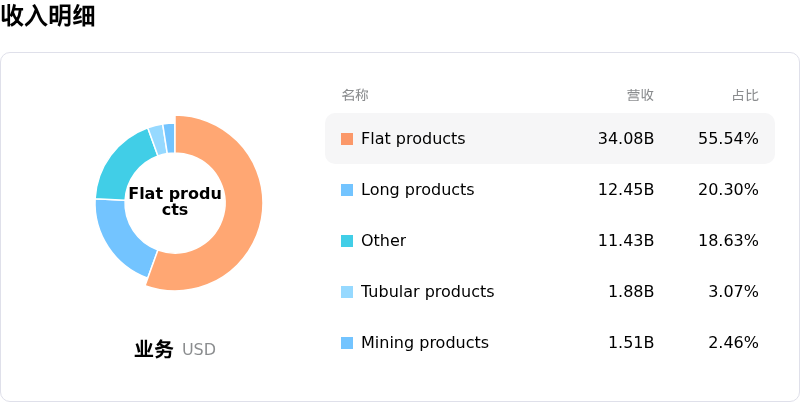Click the Long products legend color square
Screen dimensions: 800x402
point(347,190)
